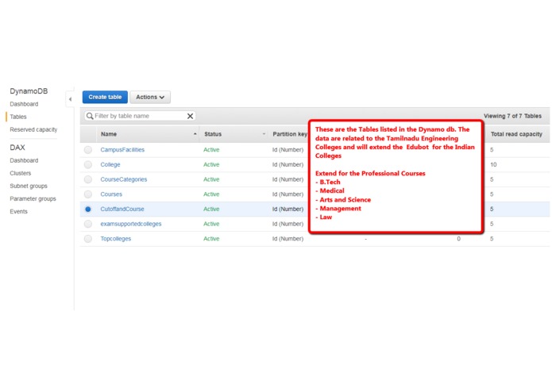Clear the table name filter with X
The width and height of the screenshot is (552, 392).
(190, 116)
